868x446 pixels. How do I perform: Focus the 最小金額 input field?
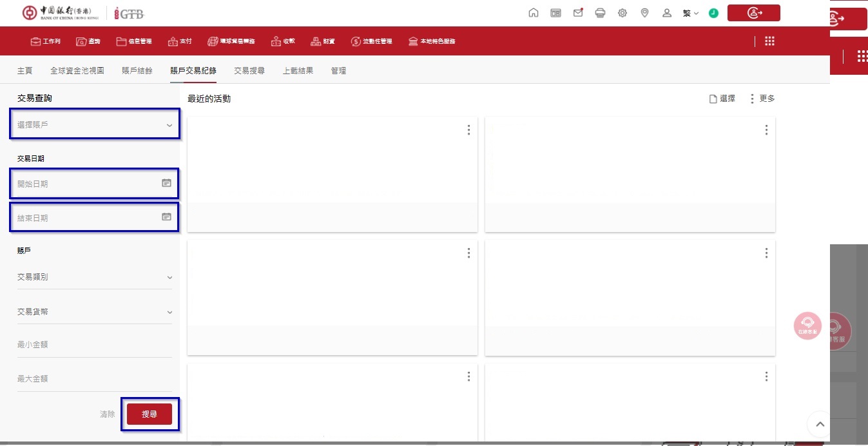click(94, 345)
